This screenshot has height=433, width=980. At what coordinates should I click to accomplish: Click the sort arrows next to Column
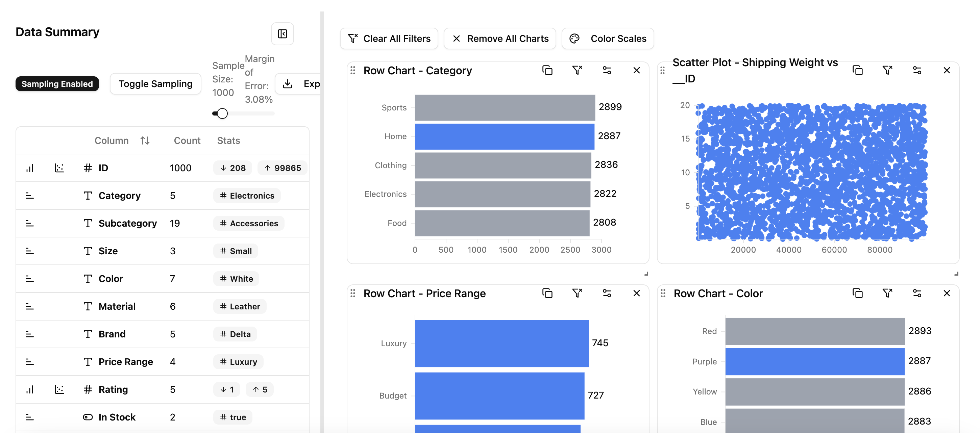tap(145, 141)
